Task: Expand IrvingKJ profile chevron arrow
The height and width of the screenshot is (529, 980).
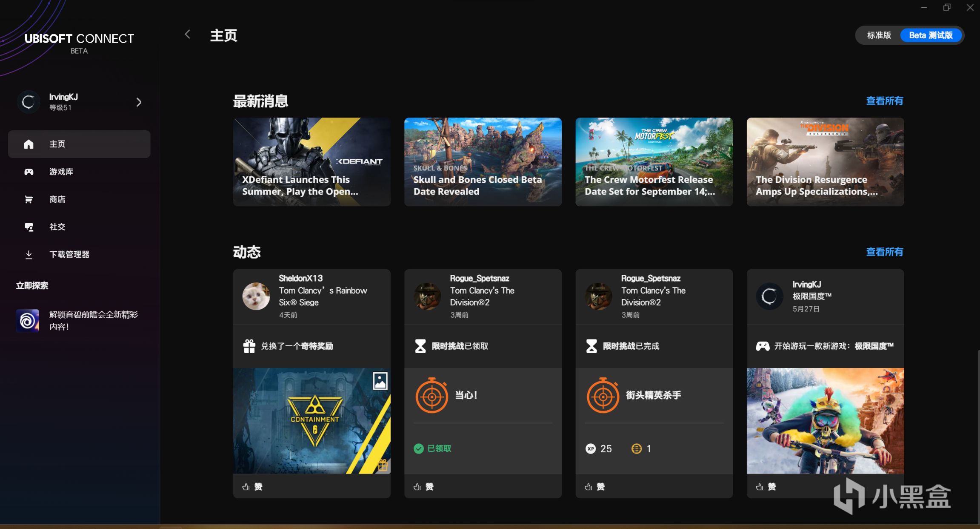Action: click(x=139, y=102)
